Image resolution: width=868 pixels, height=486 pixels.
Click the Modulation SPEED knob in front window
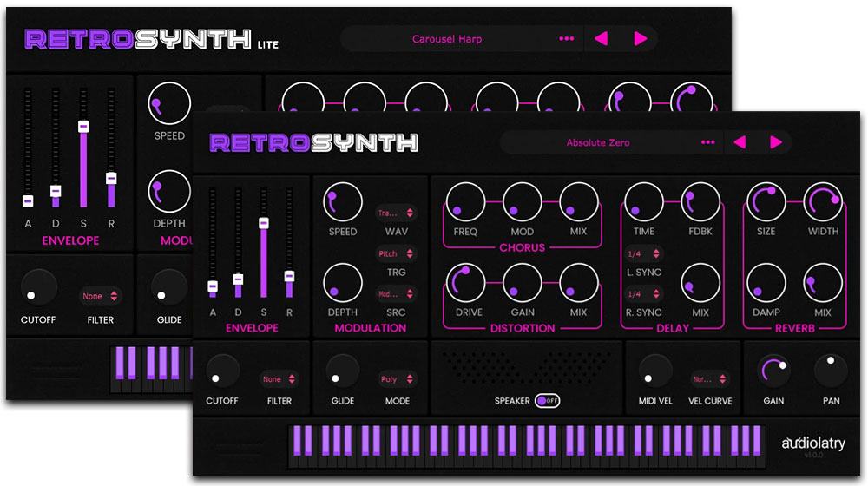[x=343, y=202]
